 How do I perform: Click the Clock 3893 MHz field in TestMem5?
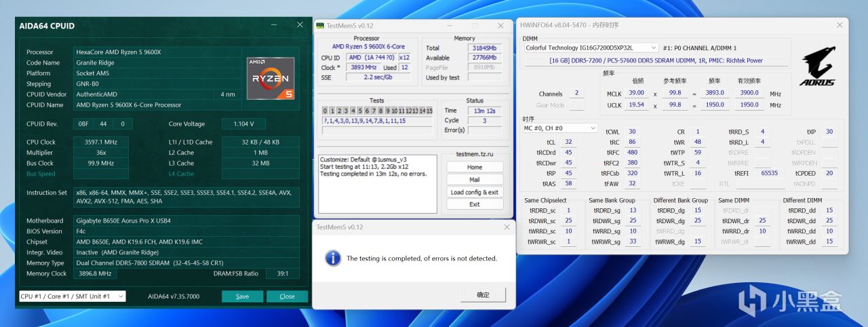click(362, 68)
